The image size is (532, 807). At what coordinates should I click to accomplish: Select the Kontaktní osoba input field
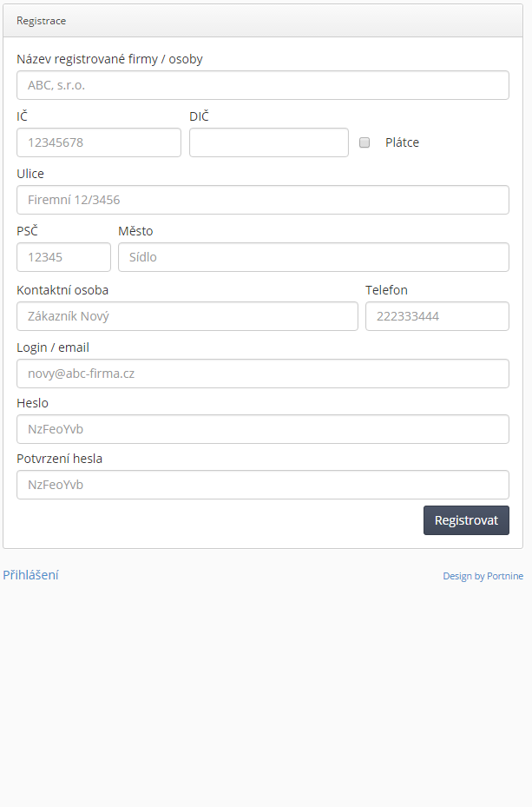(x=187, y=316)
